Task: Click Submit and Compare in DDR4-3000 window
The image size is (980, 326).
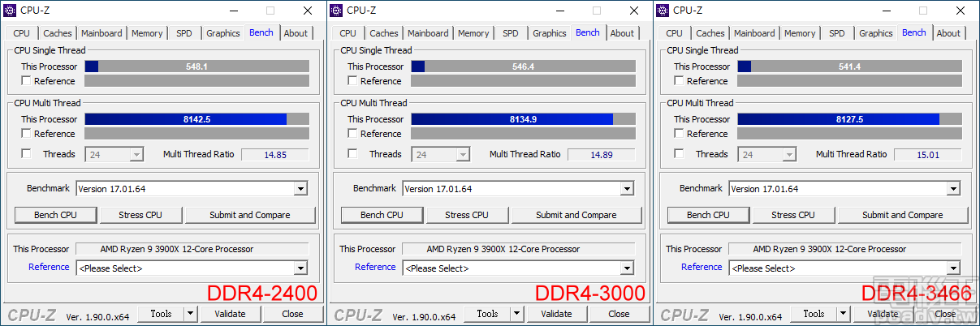Action: click(x=576, y=215)
